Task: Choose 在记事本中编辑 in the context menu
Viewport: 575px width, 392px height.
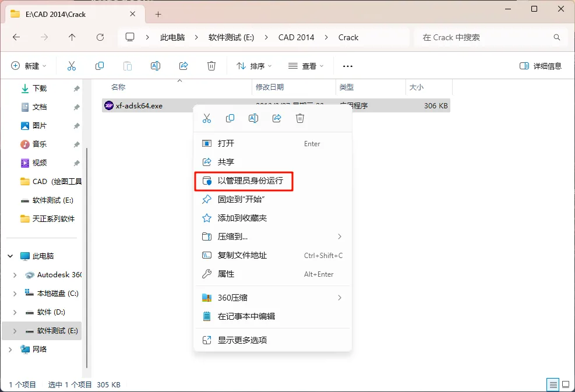Action: [x=273, y=316]
